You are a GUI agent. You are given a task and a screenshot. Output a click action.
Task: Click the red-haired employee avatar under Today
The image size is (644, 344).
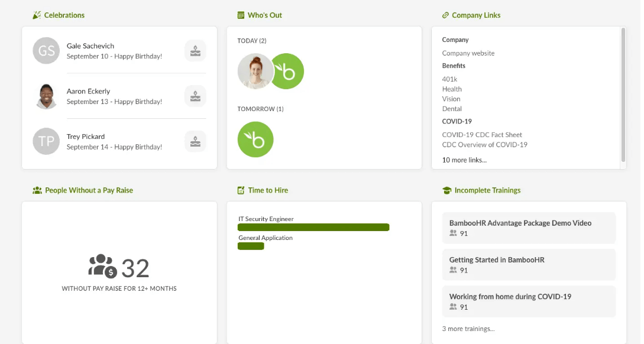tap(255, 71)
